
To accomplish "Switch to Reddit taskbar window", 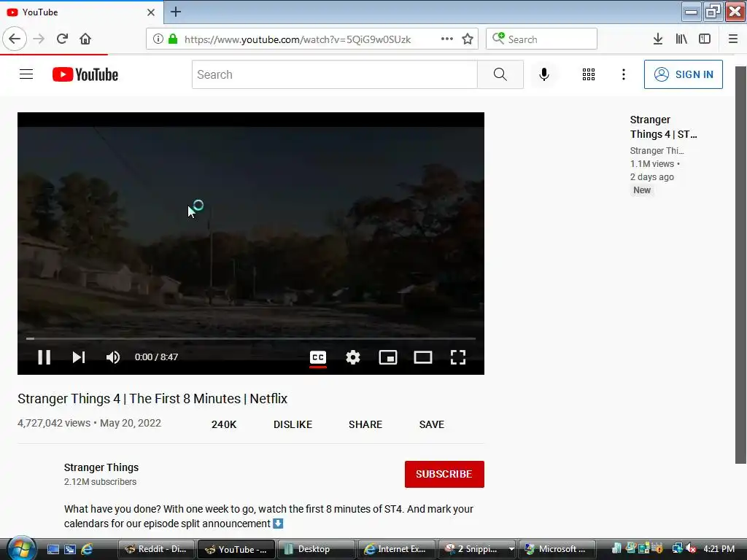I will coord(156,550).
